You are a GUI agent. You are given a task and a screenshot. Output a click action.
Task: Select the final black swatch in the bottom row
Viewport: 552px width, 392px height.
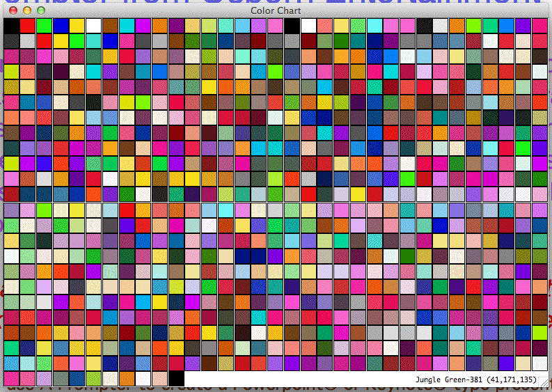177,378
